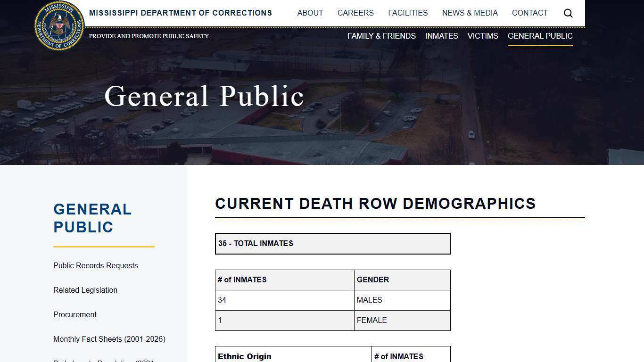Image resolution: width=644 pixels, height=362 pixels.
Task: Visit the Procurement page
Action: (75, 314)
